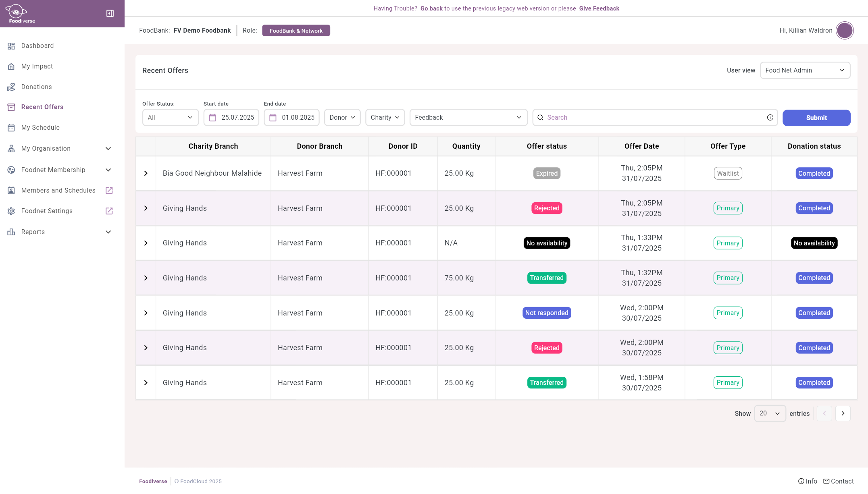Collapse the sidebar panel icon
This screenshot has height=494, width=868.
(x=110, y=14)
